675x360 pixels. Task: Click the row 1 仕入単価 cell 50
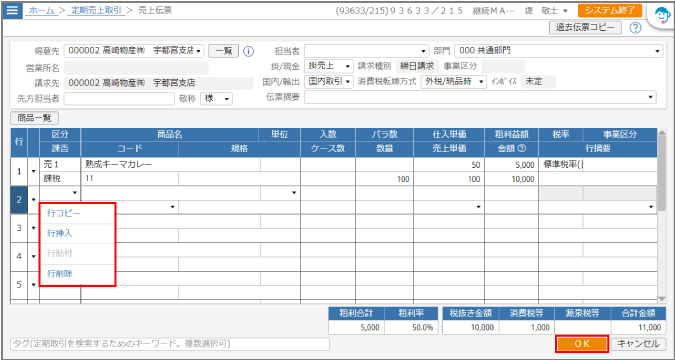tap(449, 164)
